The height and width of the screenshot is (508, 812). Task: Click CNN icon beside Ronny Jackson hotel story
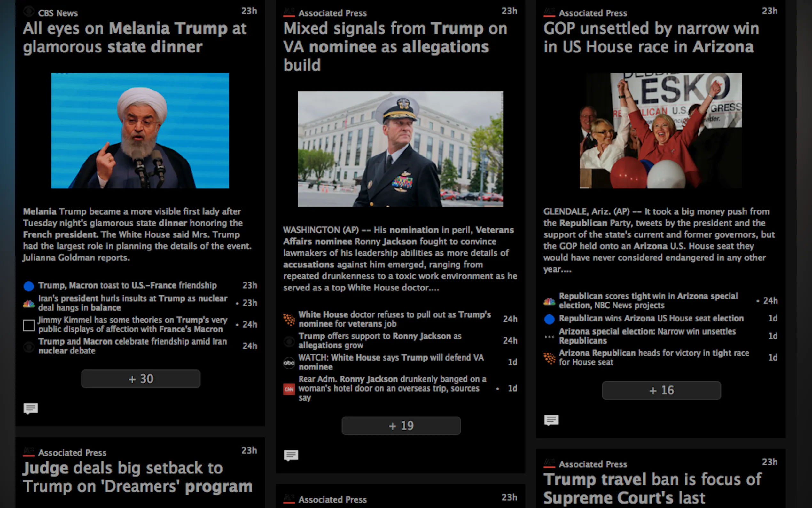289,389
